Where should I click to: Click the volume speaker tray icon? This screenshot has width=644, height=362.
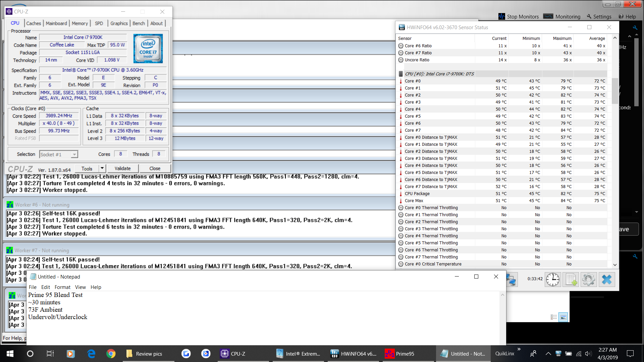[x=588, y=354]
